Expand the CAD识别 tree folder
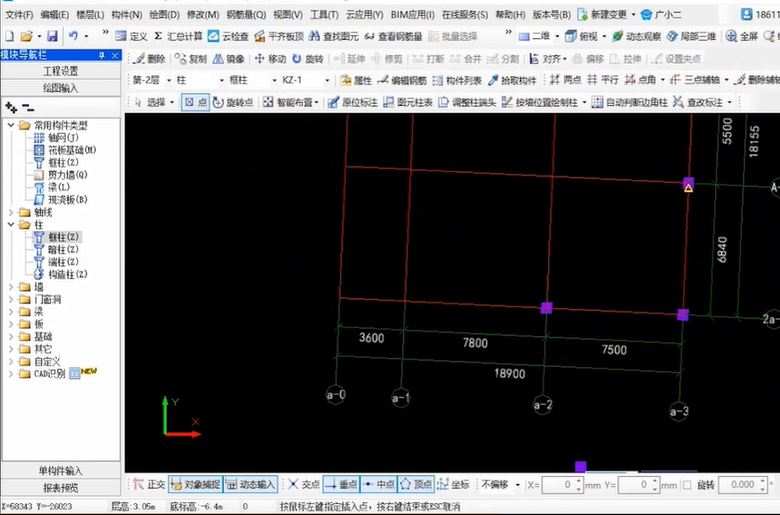This screenshot has width=780, height=515. point(10,374)
